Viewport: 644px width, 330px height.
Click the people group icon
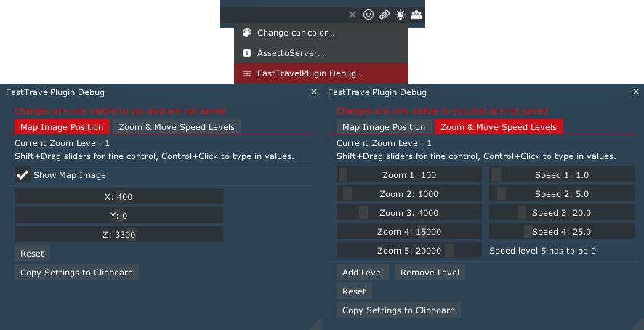click(416, 15)
